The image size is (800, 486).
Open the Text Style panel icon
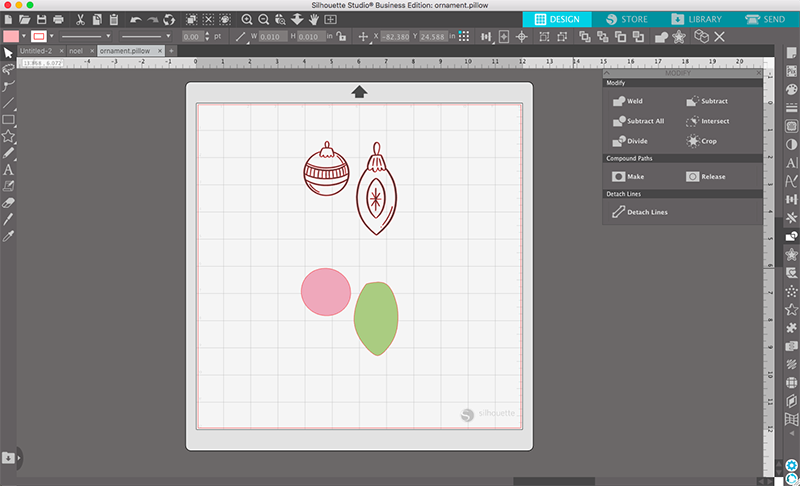tap(791, 163)
